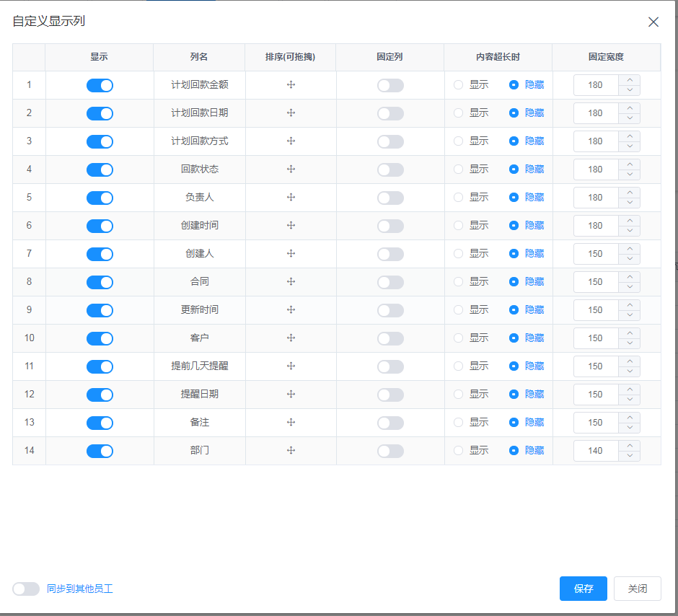Screen dimensions: 678x616
Task: Click the fixed width input for 部门
Action: [x=596, y=451]
